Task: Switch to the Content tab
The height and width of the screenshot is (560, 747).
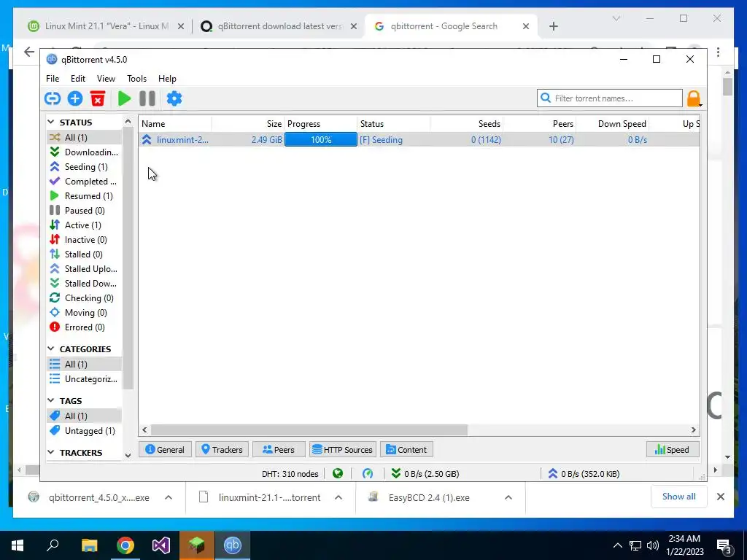Action: 406,449
